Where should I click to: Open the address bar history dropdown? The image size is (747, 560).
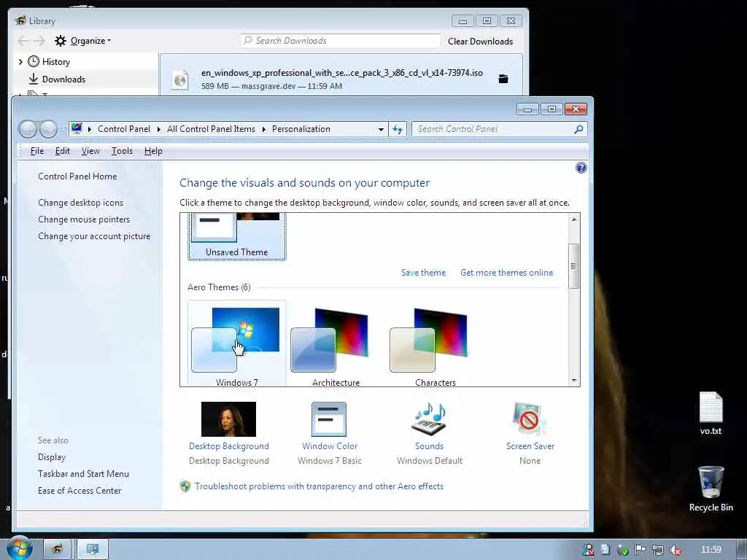pyautogui.click(x=381, y=129)
